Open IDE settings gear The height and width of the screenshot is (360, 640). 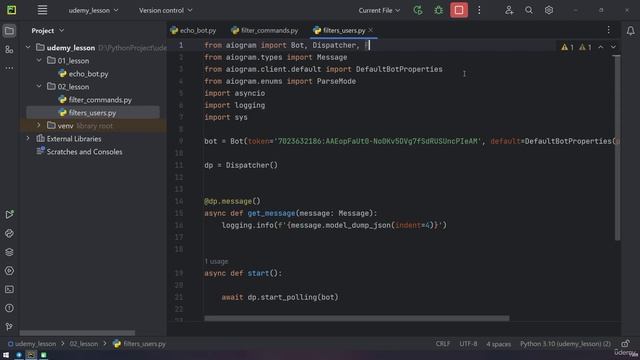[549, 10]
